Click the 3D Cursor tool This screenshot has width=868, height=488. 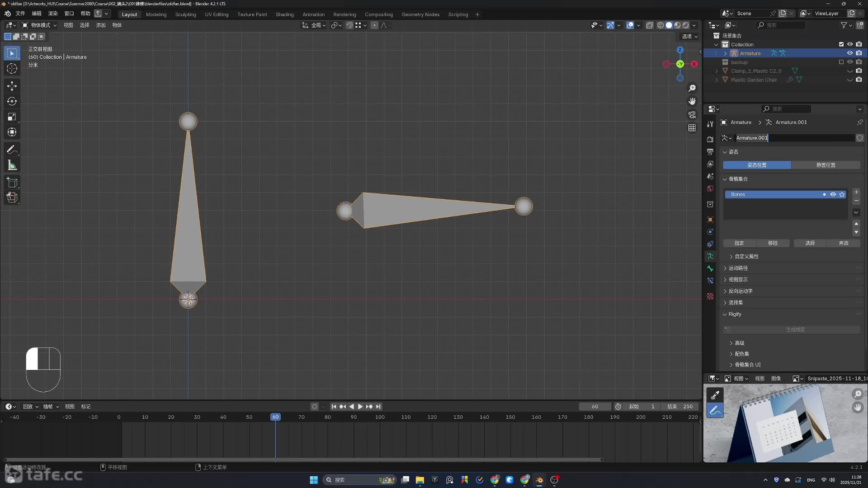pos(12,69)
